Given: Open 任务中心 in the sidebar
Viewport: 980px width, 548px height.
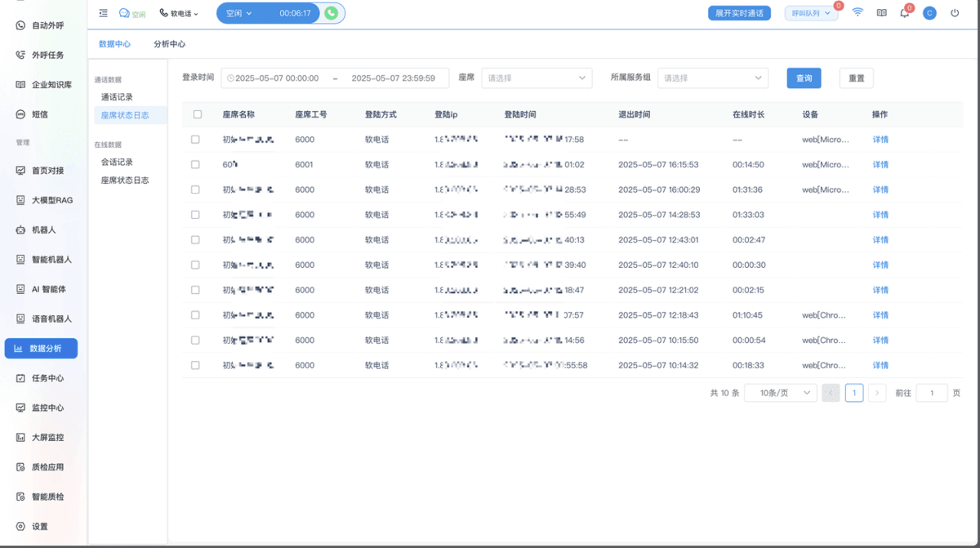Looking at the screenshot, I should 41,378.
